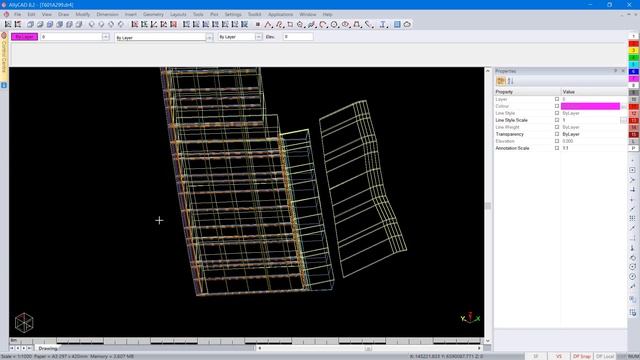Pick yellow colour 3 from the palette
The width and height of the screenshot is (640, 360).
(x=633, y=51)
